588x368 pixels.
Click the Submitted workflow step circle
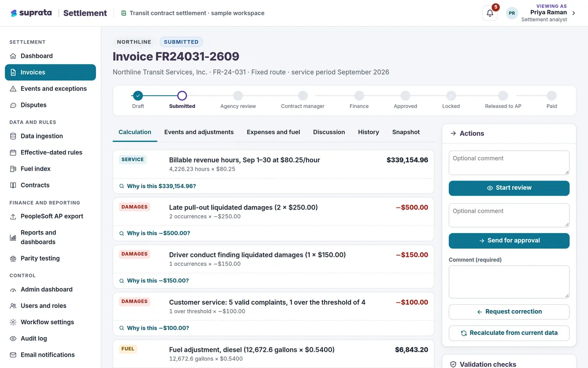click(182, 96)
